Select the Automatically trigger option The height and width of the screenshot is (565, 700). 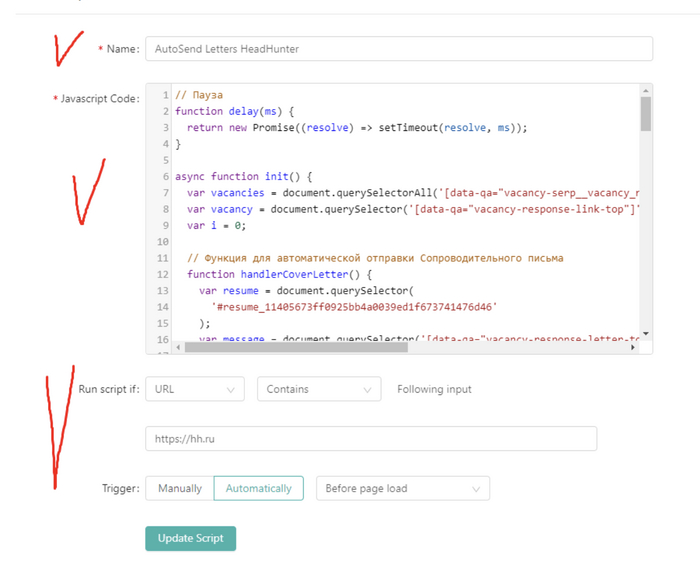(x=258, y=488)
